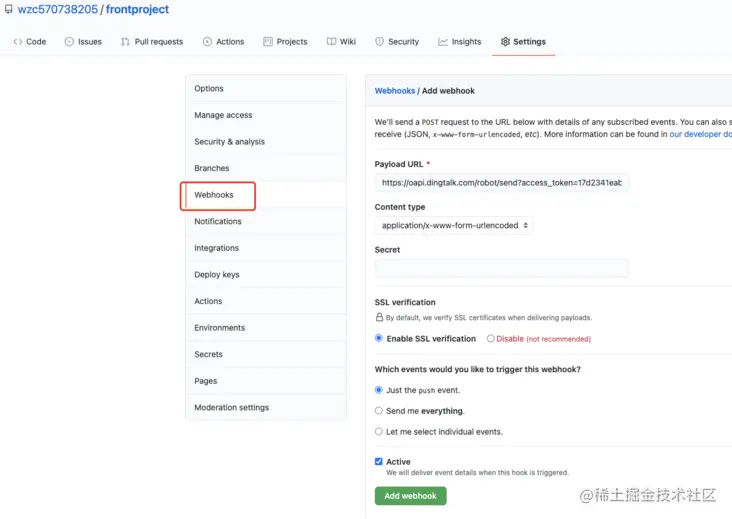Click the Security shield icon
This screenshot has width=732, height=519.
point(380,42)
